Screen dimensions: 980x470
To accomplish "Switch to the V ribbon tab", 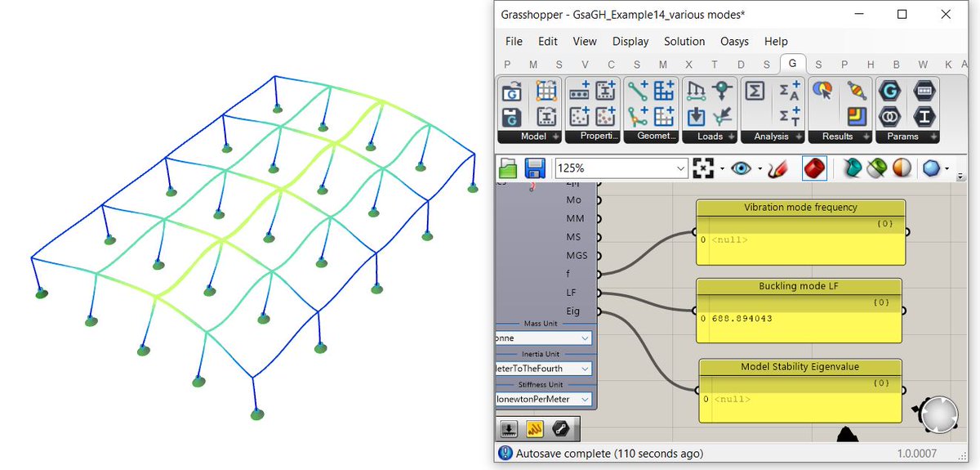I will [x=585, y=65].
